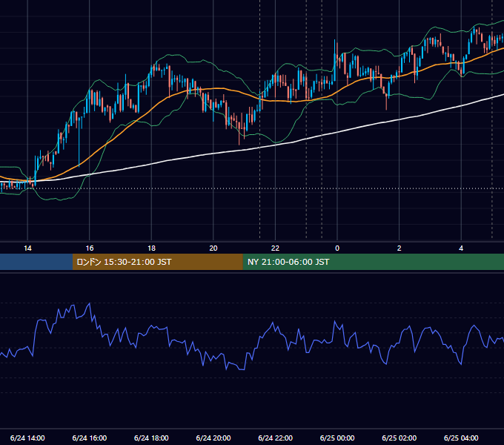Click the 6/24 16:00 date label
Image resolution: width=504 pixels, height=445 pixels.
(90, 438)
